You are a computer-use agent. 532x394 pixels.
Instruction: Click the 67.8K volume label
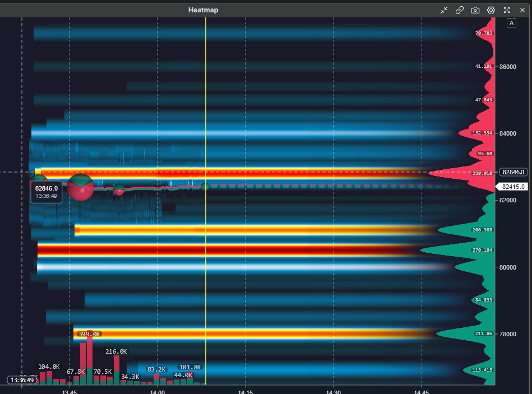click(x=75, y=372)
